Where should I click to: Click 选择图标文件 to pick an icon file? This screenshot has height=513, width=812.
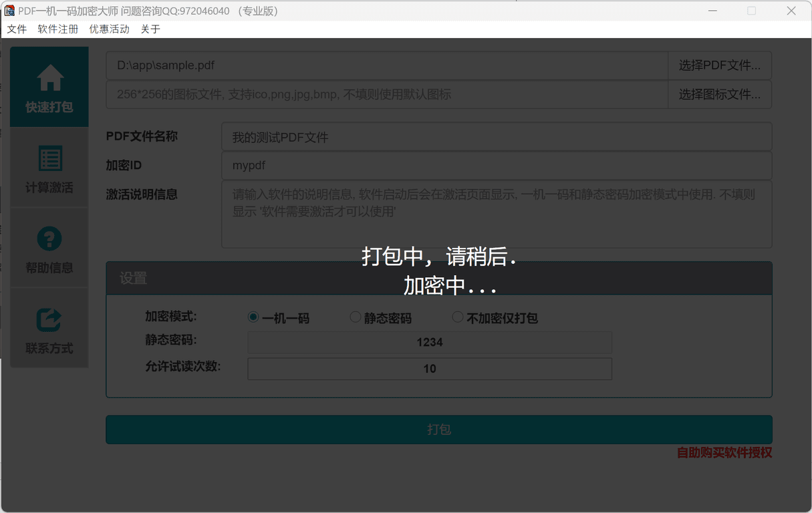719,94
